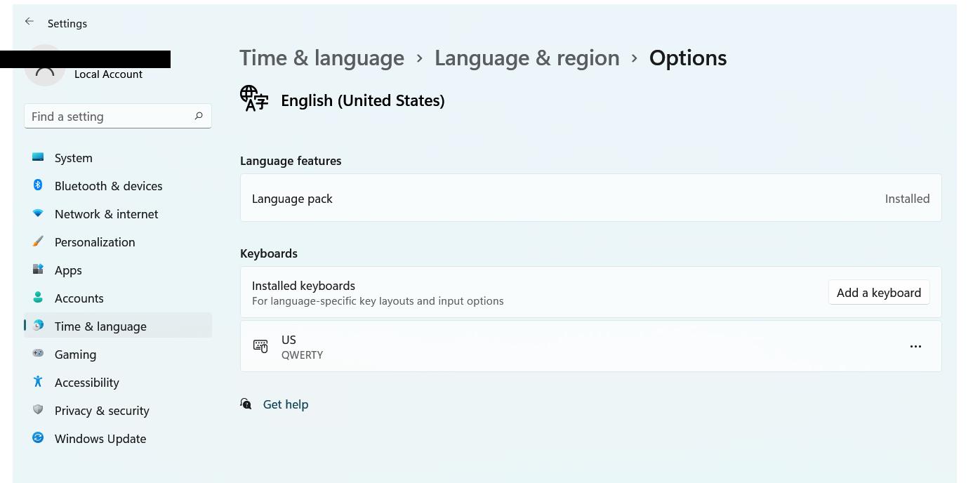
Task: Open System settings page
Action: pos(118,158)
